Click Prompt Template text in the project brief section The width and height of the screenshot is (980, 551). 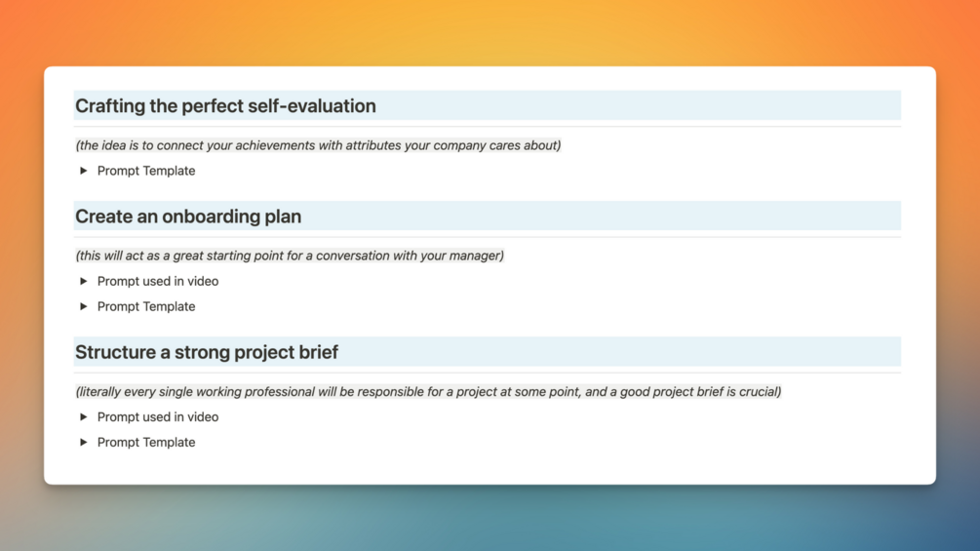[x=146, y=443]
